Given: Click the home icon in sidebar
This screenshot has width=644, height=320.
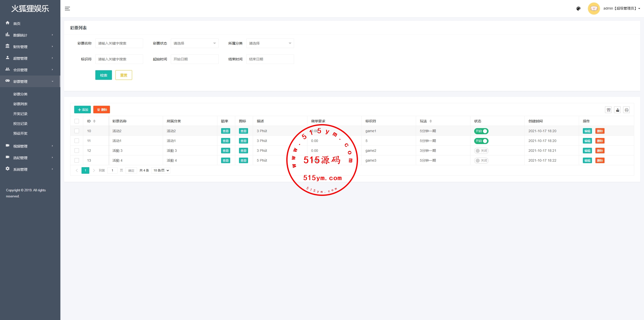Looking at the screenshot, I should tap(8, 23).
